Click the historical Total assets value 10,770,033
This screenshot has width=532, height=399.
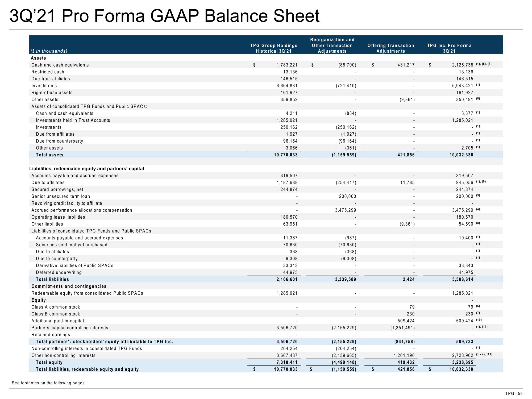coord(286,155)
